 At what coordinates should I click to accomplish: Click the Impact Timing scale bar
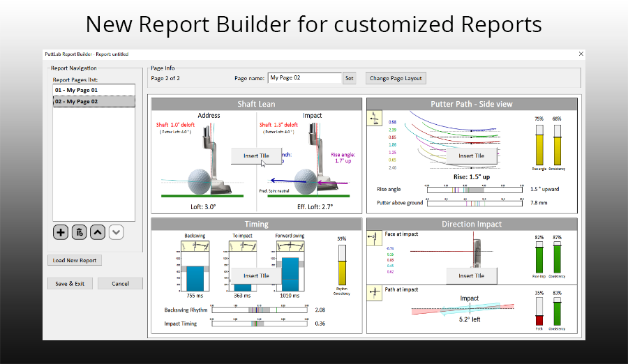[260, 324]
